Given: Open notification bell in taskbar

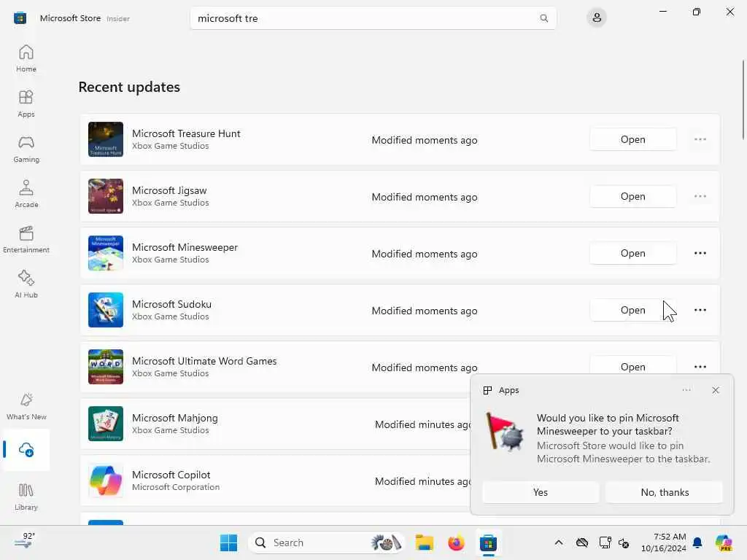Looking at the screenshot, I should point(697,542).
